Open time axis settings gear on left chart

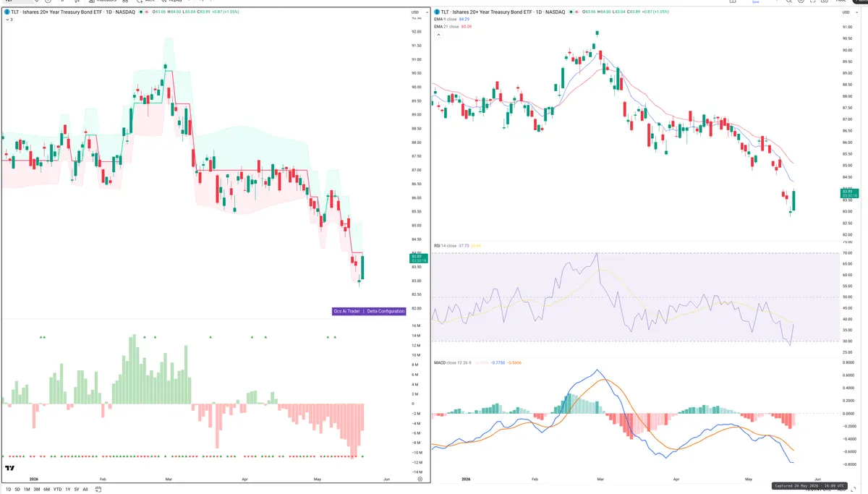(x=420, y=479)
